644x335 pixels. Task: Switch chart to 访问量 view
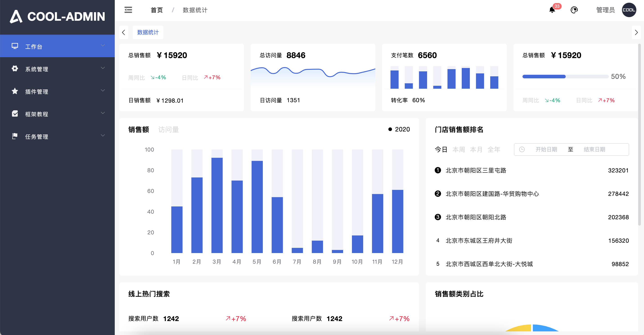coord(169,129)
